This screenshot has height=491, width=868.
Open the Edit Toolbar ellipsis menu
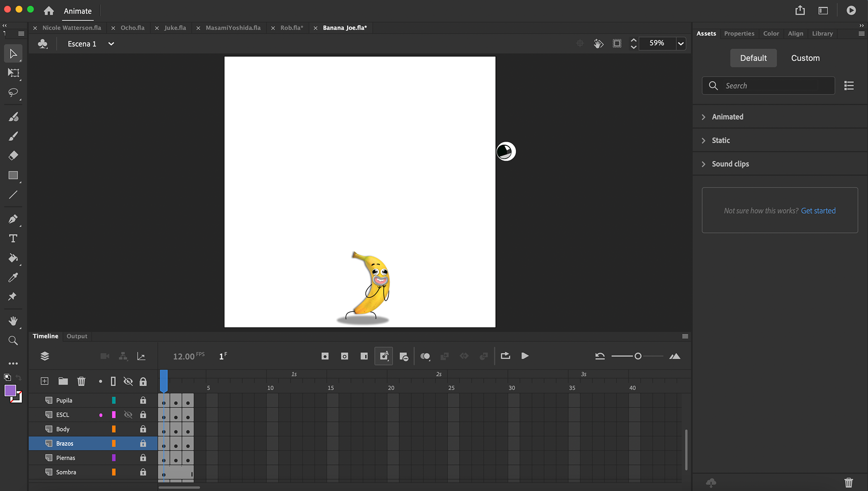click(x=13, y=363)
